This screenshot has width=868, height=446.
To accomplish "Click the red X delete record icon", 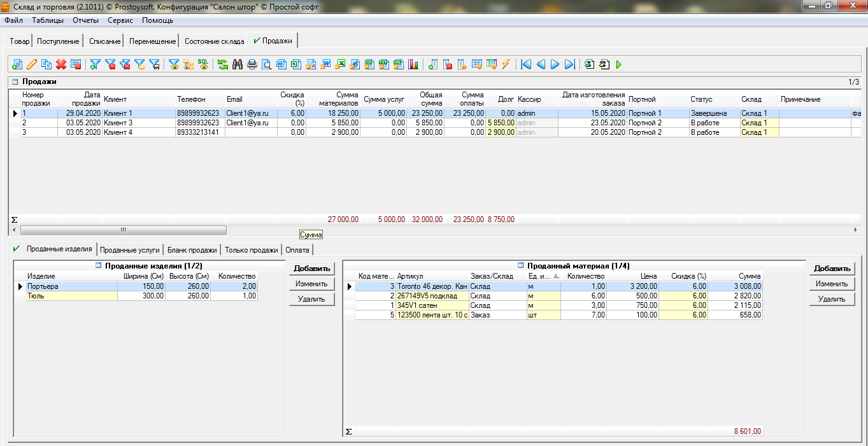I will tap(61, 64).
